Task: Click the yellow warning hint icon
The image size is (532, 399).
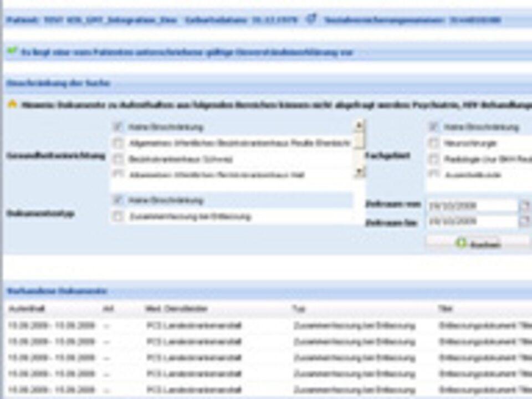Action: [12, 104]
